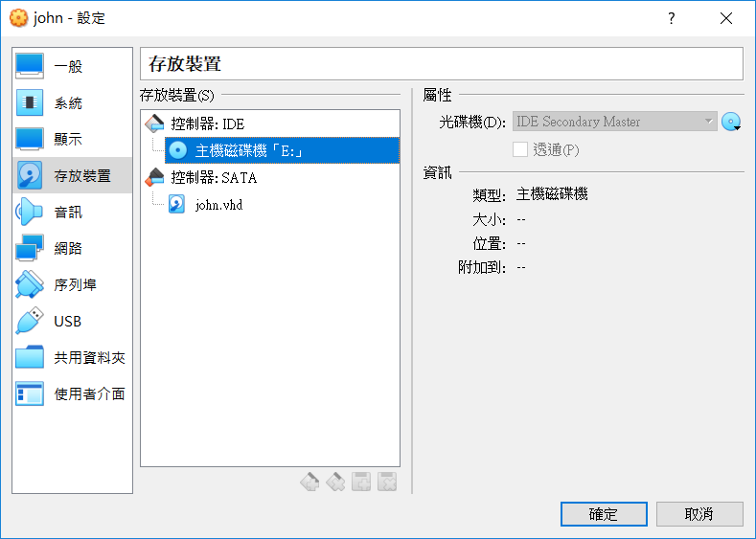The image size is (756, 539).
Task: Close the john 設定 dialog
Action: tap(725, 18)
